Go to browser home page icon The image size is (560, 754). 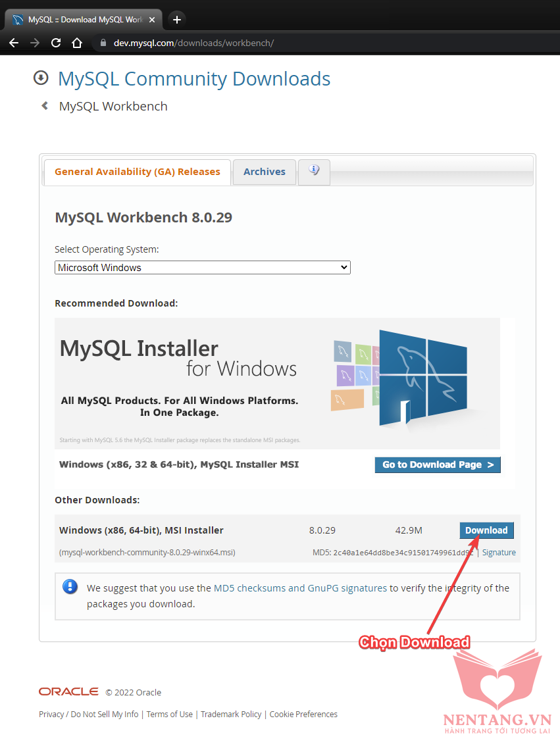pos(77,43)
